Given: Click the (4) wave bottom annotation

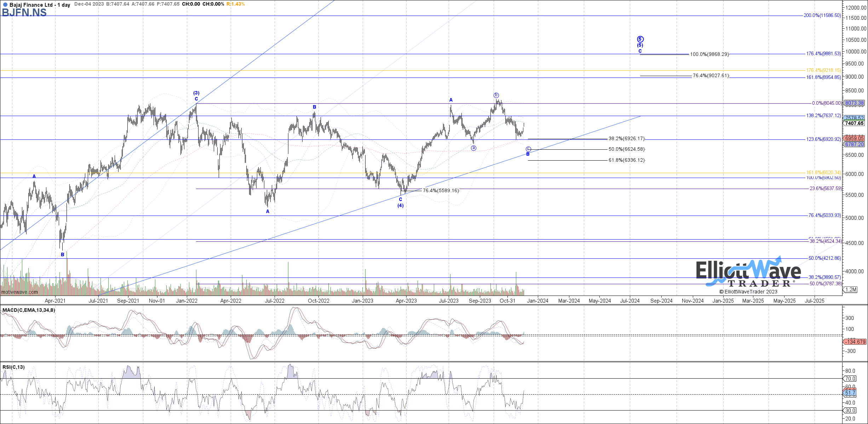Looking at the screenshot, I should tap(400, 206).
